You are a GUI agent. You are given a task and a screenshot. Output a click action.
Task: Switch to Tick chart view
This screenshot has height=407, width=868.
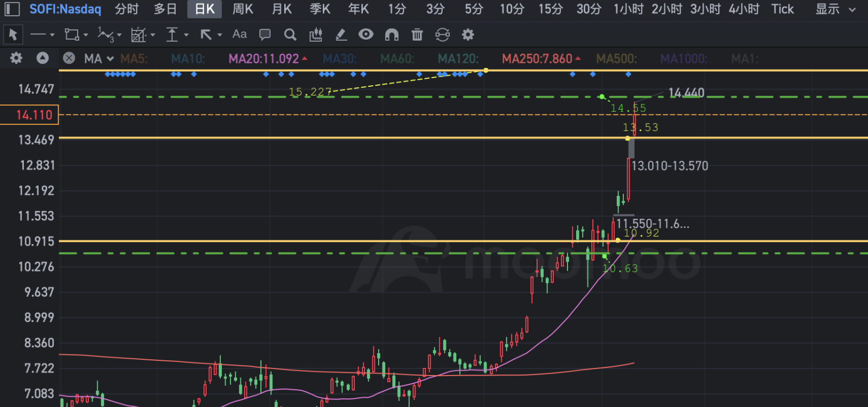(x=782, y=9)
